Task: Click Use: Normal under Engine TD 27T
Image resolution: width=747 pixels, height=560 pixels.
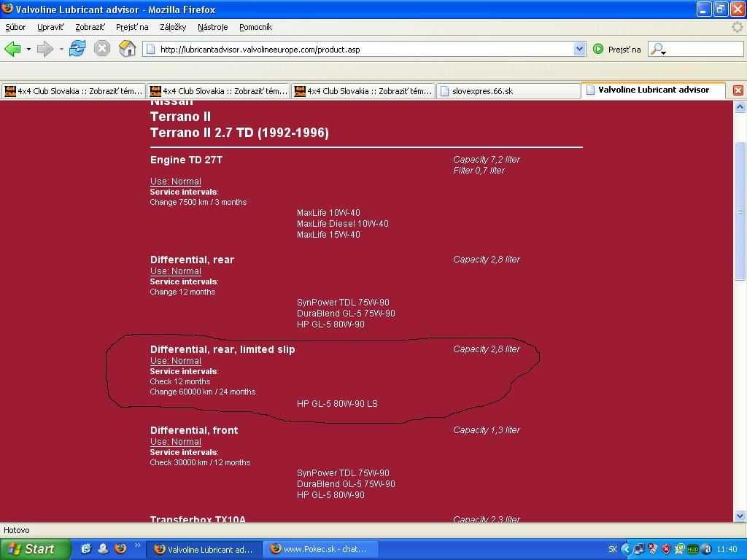Action: click(175, 182)
